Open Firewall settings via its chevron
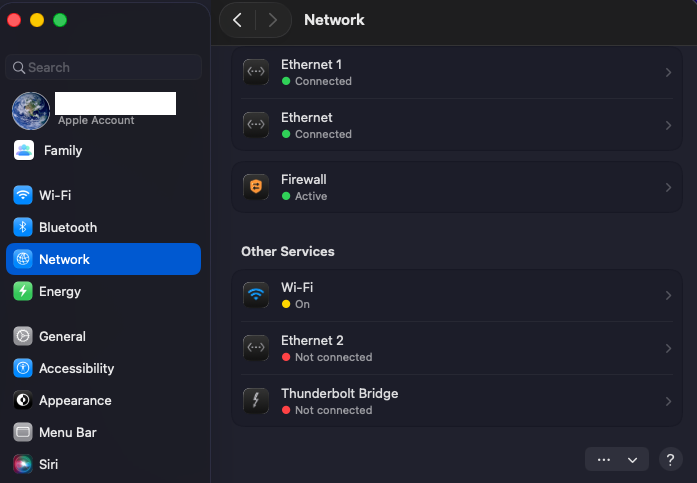 pos(668,188)
